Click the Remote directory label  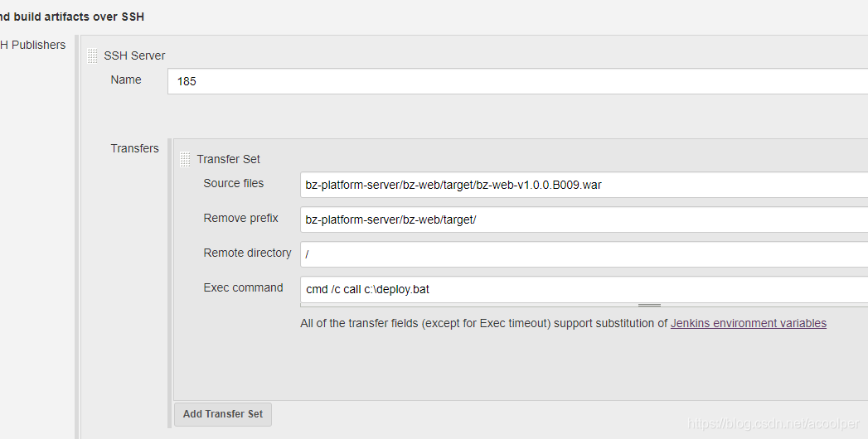[247, 253]
